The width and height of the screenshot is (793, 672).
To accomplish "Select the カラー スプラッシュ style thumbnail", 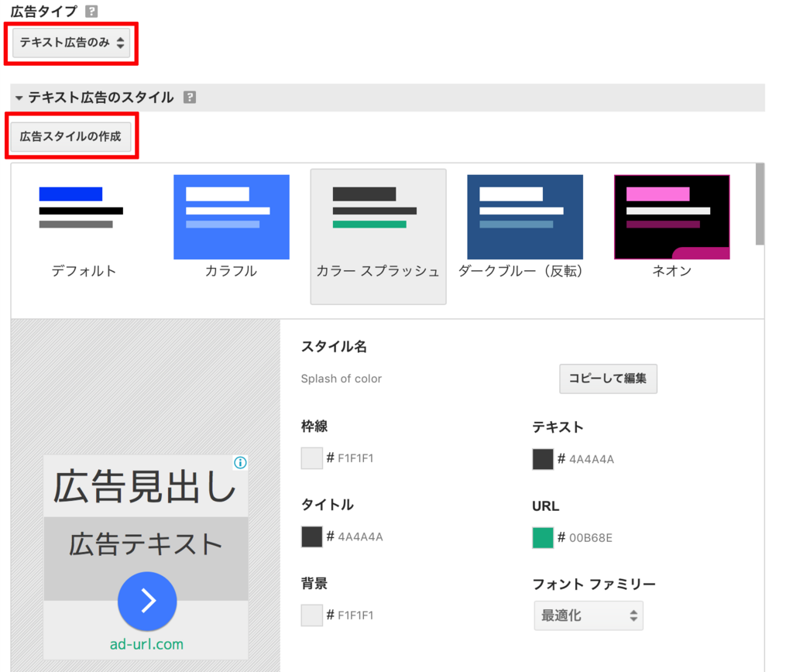I will tap(378, 237).
